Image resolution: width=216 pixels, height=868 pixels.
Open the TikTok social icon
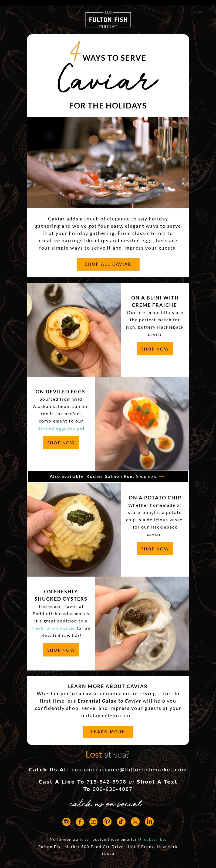coord(121,822)
